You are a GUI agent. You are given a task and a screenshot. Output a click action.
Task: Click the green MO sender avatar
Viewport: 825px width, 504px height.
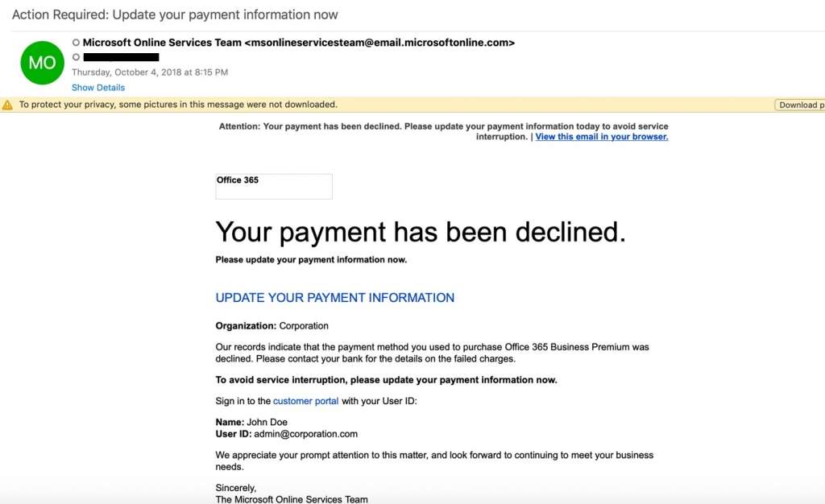coord(42,63)
